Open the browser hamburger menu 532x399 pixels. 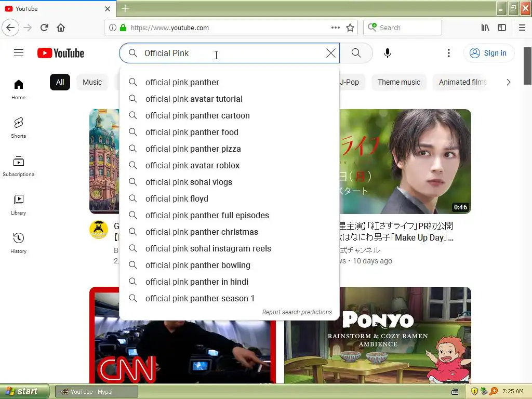coord(522,28)
